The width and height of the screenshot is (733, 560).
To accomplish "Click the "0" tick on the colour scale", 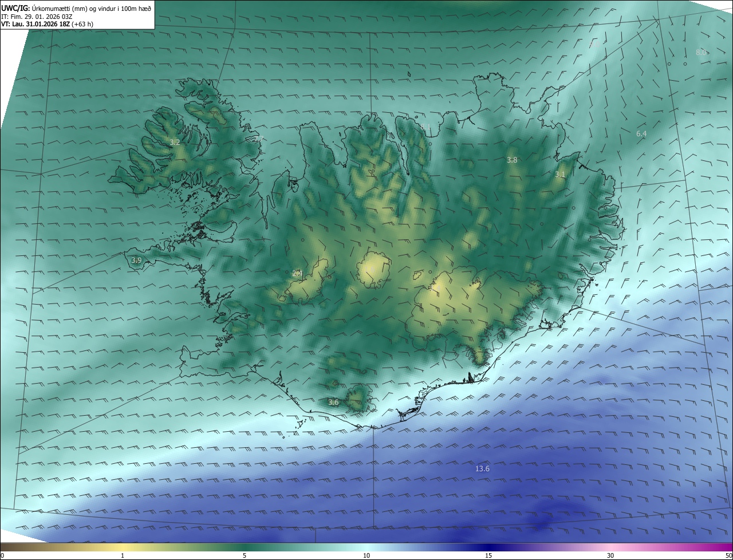I will click(x=2, y=555).
